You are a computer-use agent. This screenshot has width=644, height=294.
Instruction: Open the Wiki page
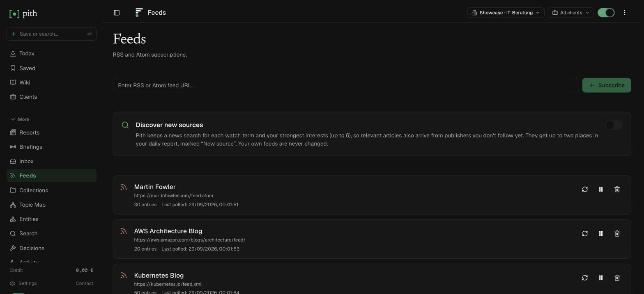pyautogui.click(x=51, y=82)
